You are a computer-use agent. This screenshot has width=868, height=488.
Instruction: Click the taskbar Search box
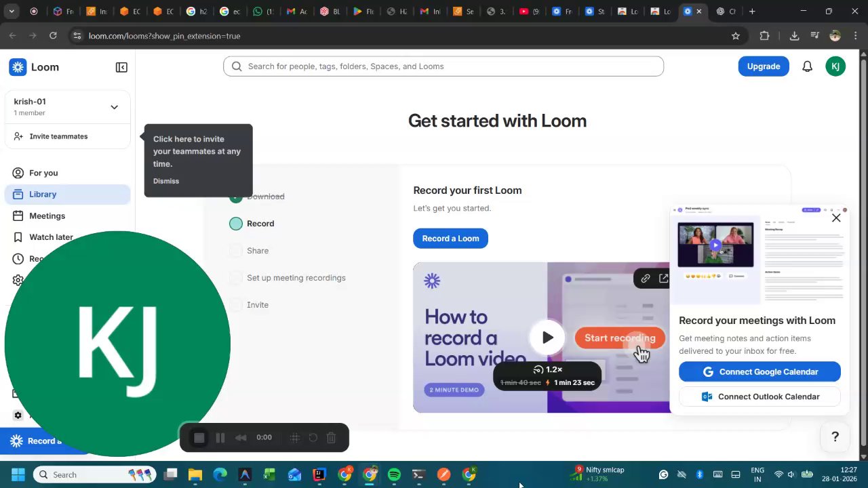tap(93, 474)
